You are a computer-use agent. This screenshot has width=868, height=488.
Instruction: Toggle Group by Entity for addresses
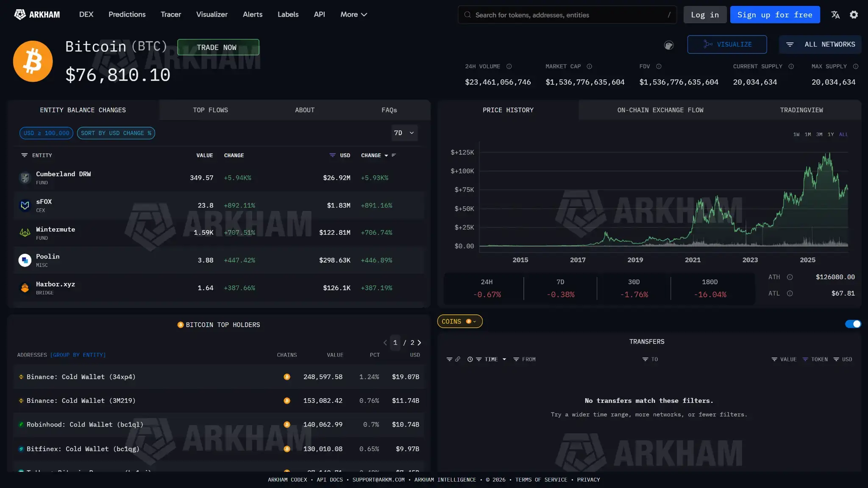[78, 355]
